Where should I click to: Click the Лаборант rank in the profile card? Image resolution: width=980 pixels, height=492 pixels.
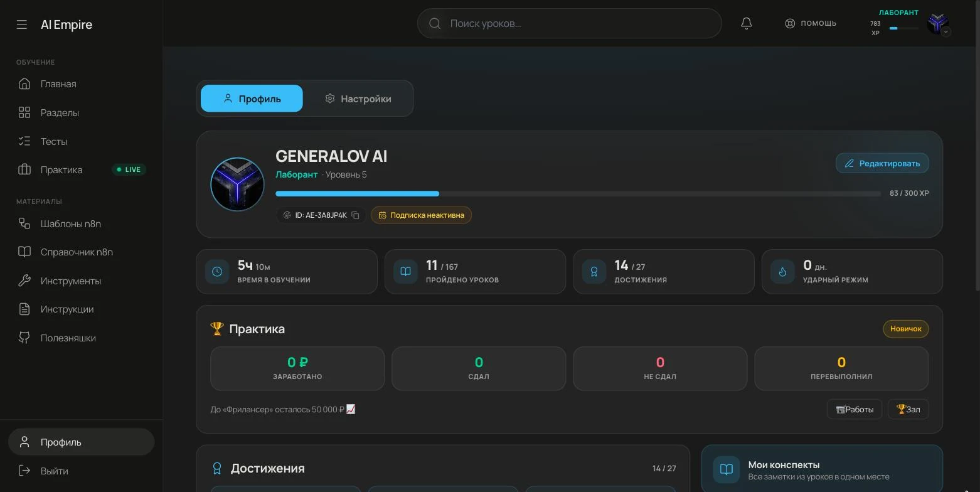coord(297,174)
